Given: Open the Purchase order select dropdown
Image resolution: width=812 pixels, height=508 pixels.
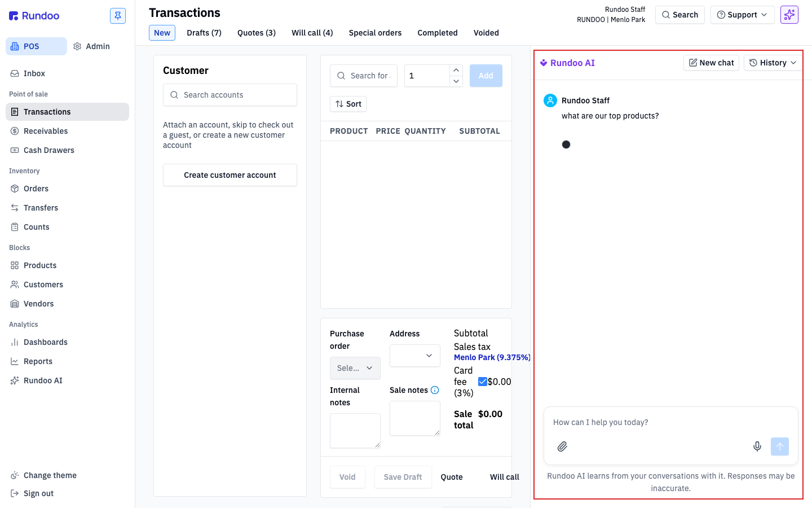Looking at the screenshot, I should [355, 368].
